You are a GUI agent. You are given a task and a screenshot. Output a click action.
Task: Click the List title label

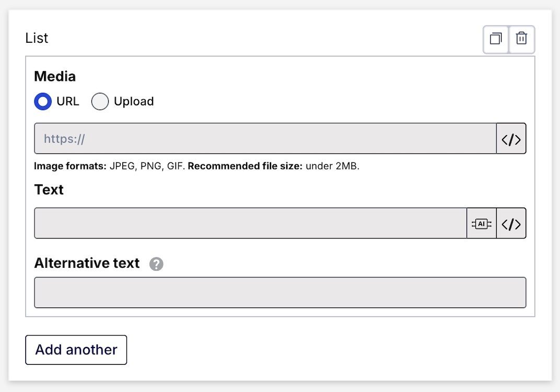click(37, 38)
